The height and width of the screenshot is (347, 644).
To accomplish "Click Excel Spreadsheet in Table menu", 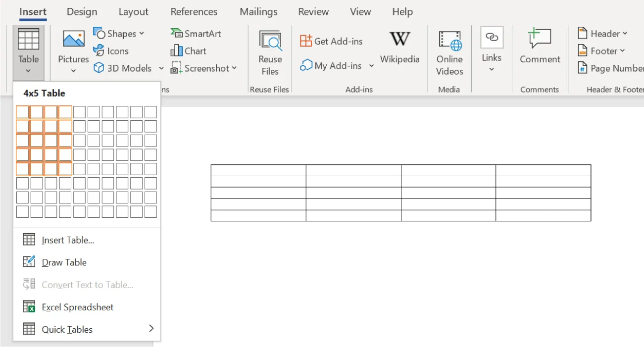I will pyautogui.click(x=77, y=307).
